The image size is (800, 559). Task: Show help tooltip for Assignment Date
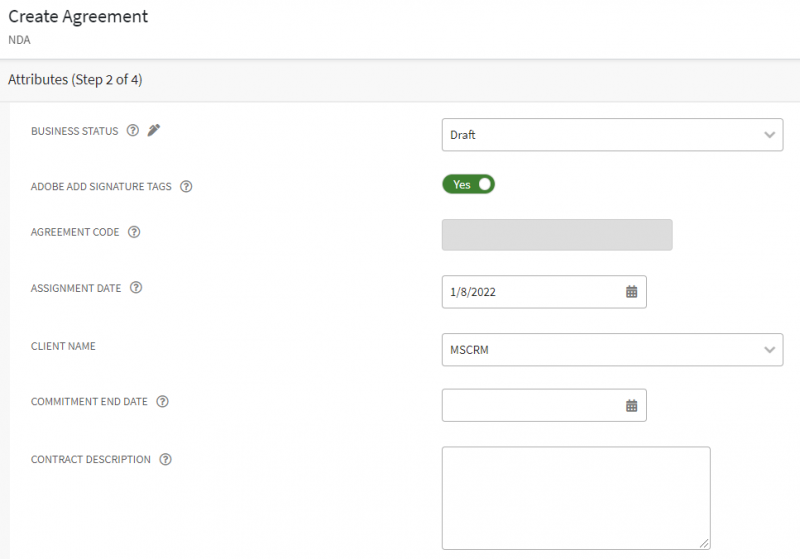point(136,288)
